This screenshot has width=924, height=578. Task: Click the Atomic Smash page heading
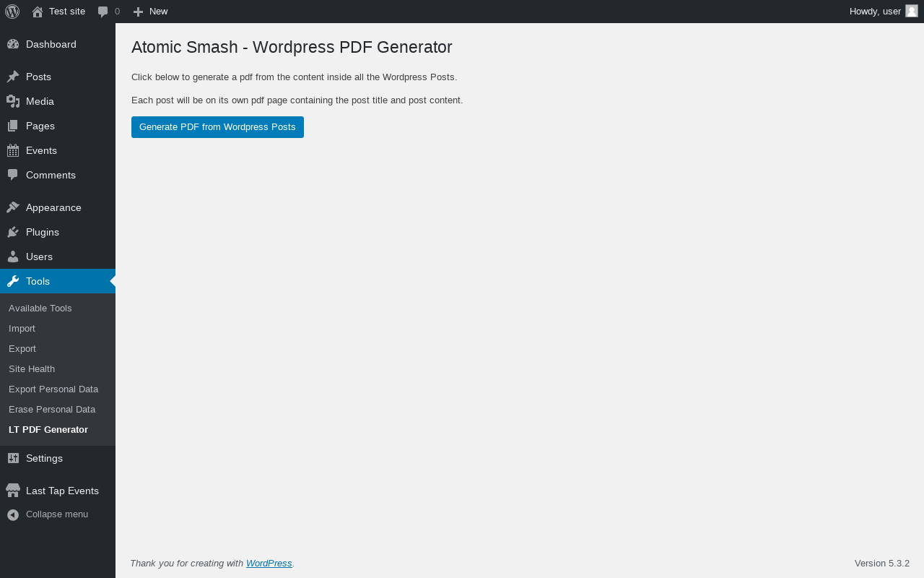[292, 47]
